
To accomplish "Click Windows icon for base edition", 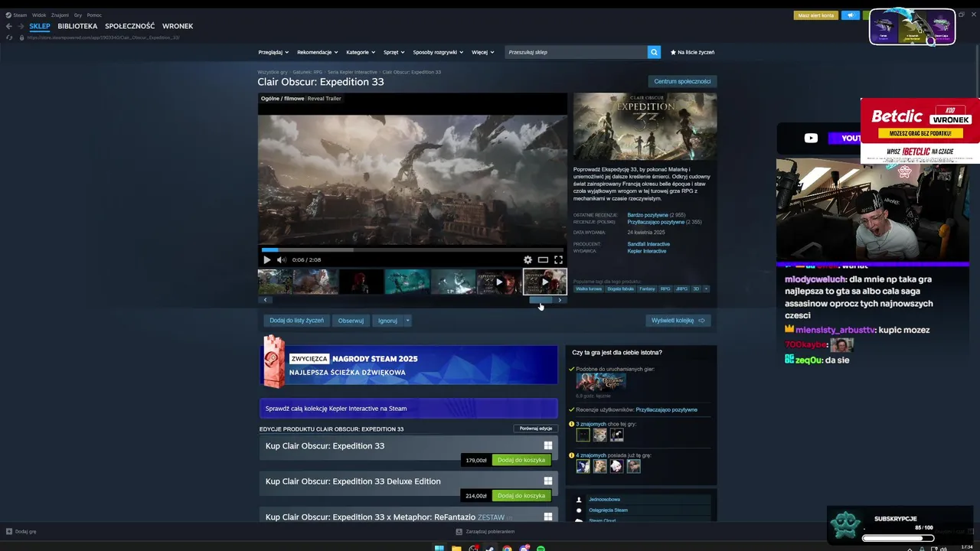I will pyautogui.click(x=548, y=445).
